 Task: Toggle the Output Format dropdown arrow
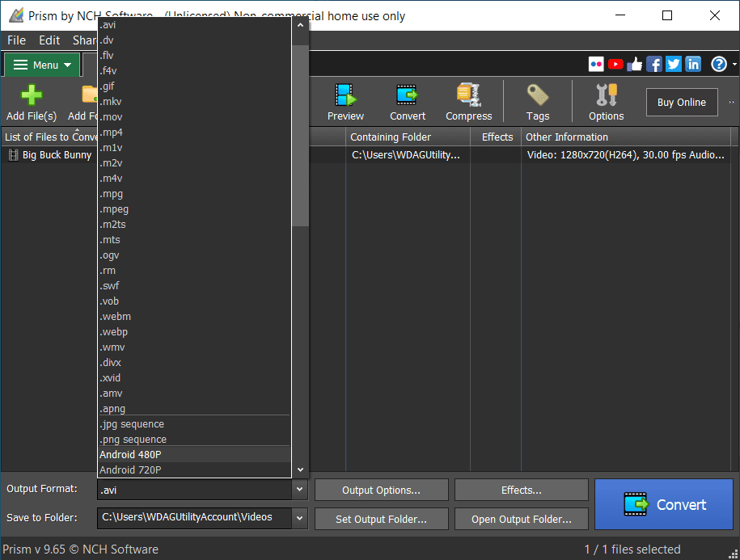point(299,490)
